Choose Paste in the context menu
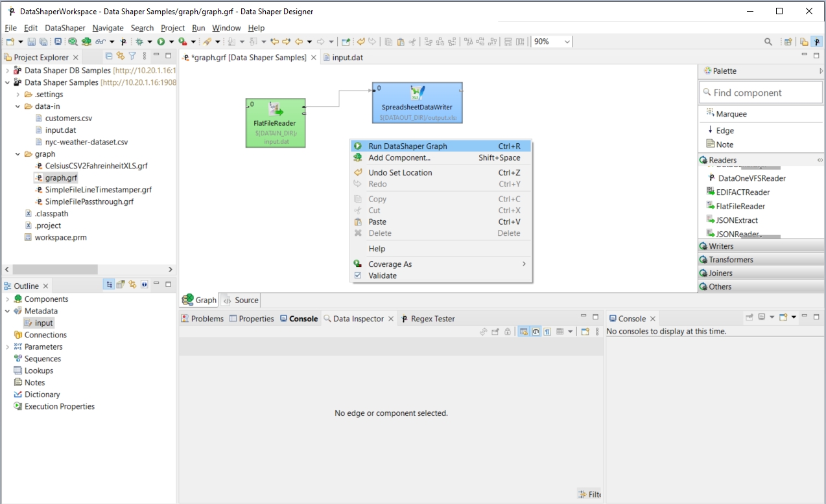The height and width of the screenshot is (504, 826). coord(440,222)
